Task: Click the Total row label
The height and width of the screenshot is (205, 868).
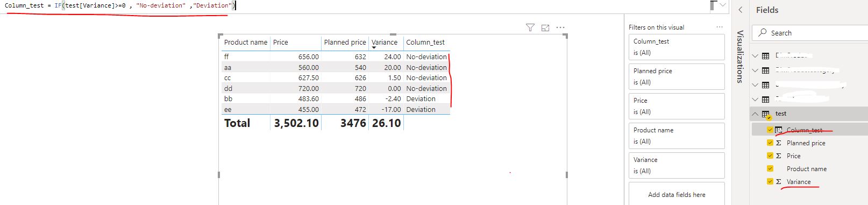Action: pos(237,123)
